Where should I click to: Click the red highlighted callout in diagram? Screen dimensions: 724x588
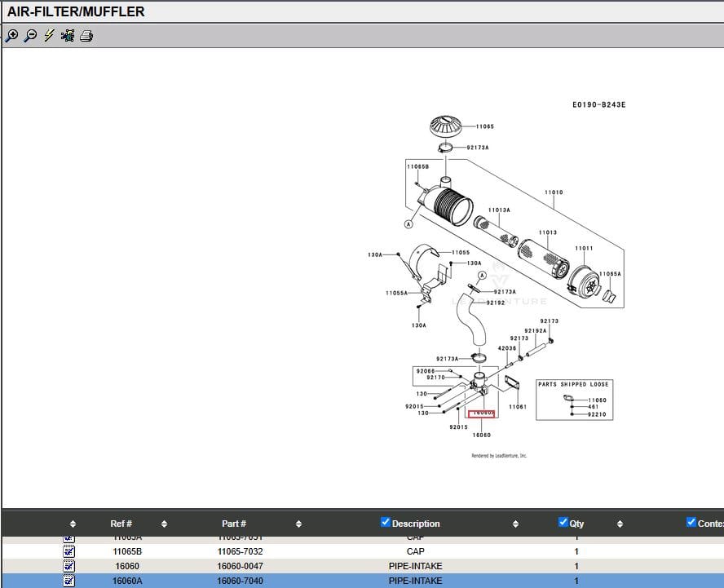click(482, 413)
